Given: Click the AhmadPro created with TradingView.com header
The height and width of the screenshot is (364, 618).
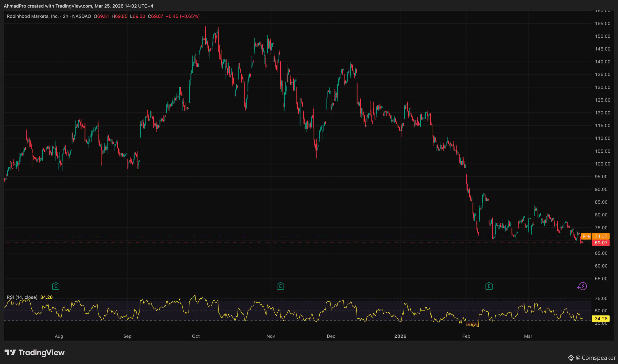Looking at the screenshot, I should (78, 6).
